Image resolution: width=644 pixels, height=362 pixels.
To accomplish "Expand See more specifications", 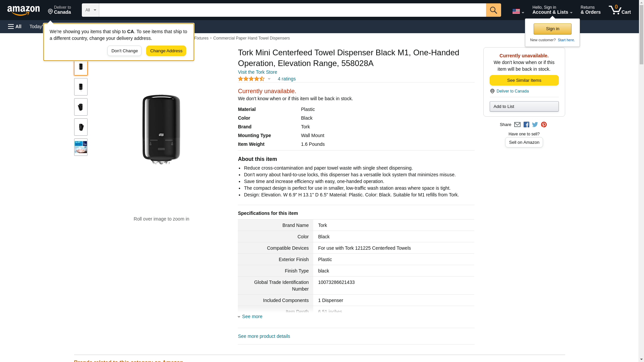I will click(252, 316).
